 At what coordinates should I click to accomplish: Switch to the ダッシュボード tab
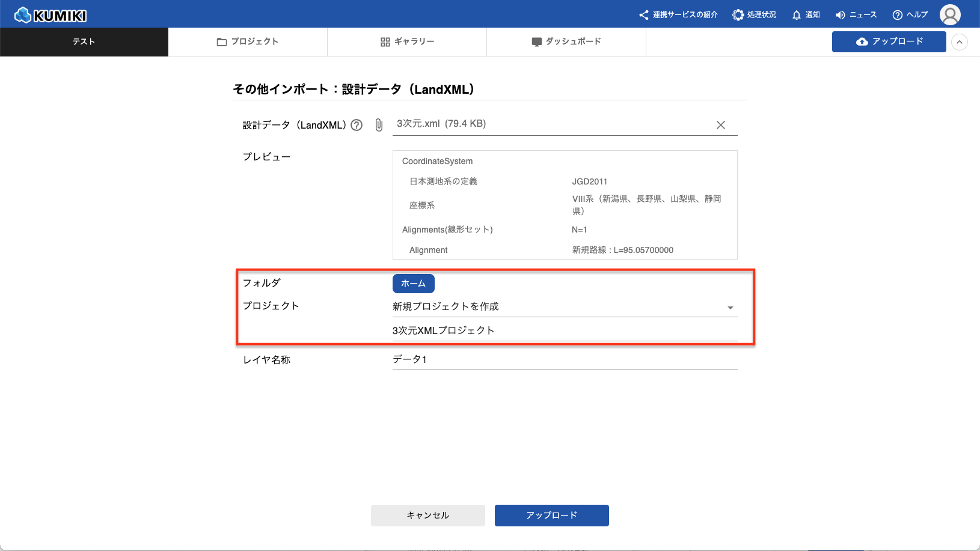[566, 41]
